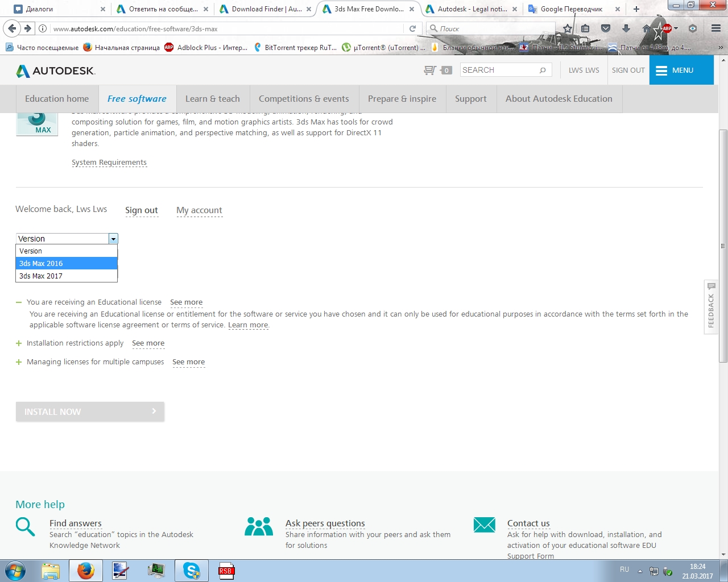
Task: Choose the Version placeholder option
Action: pos(67,251)
